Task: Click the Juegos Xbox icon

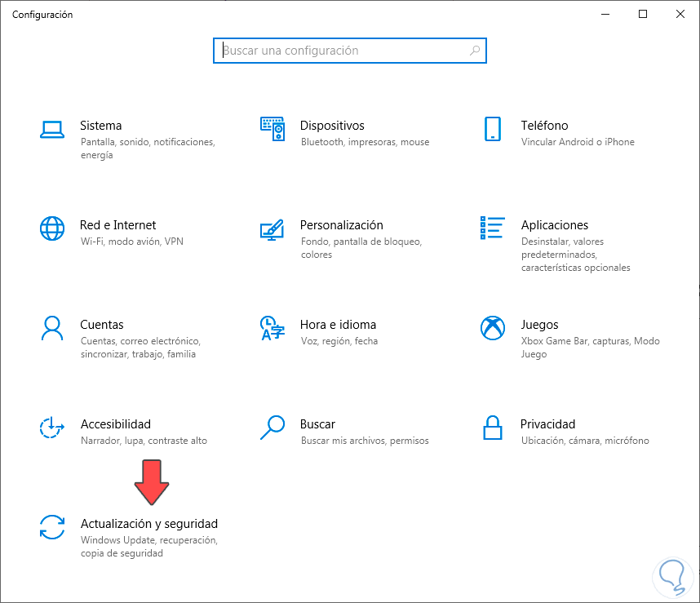Action: (492, 328)
